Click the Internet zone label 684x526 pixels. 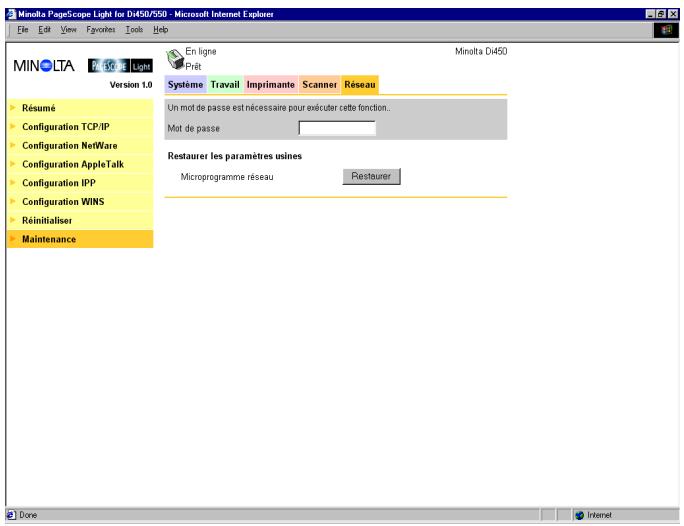click(599, 515)
